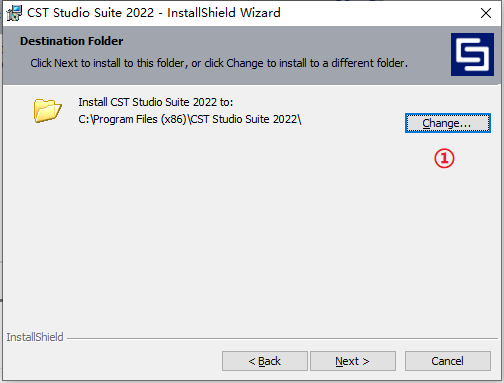Click the installer icon in the title bar
The image size is (504, 383).
pos(14,13)
